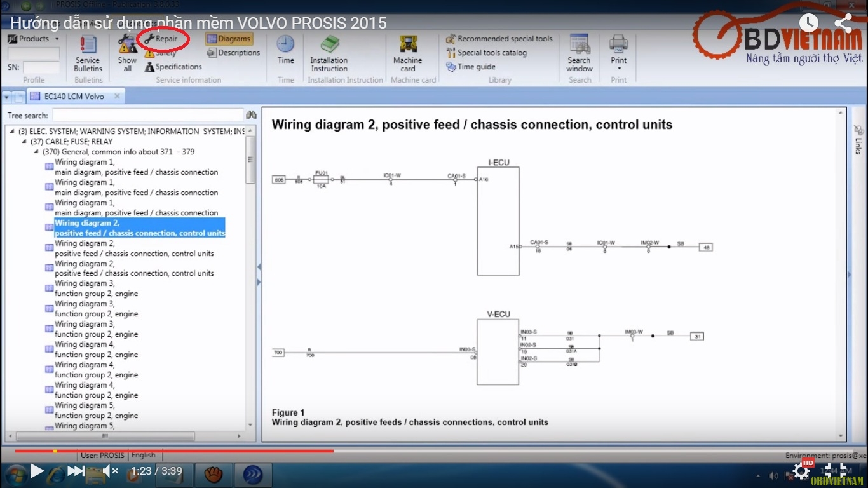
Task: Toggle the Diagrams view
Action: tap(229, 39)
